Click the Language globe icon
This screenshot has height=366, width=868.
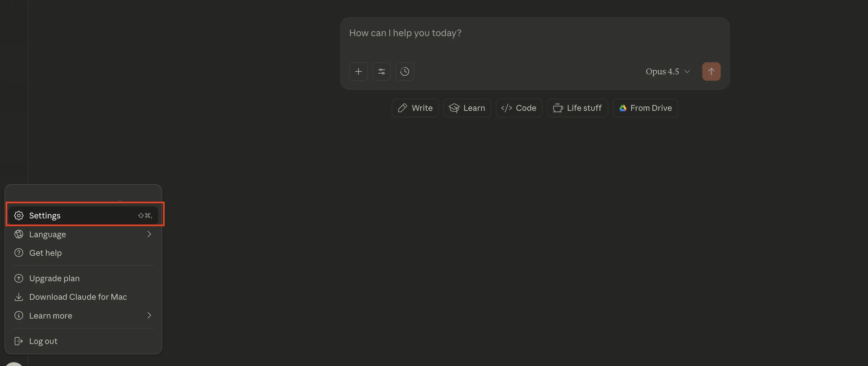click(x=19, y=234)
